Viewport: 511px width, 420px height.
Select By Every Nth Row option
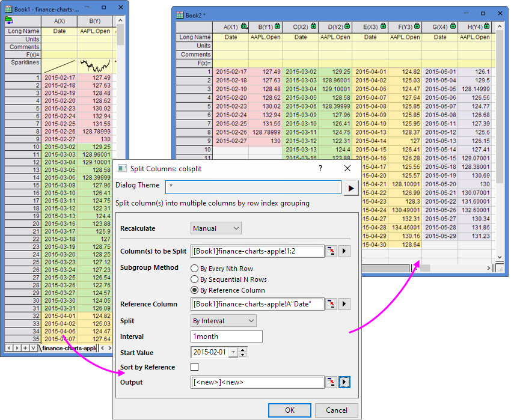(194, 269)
